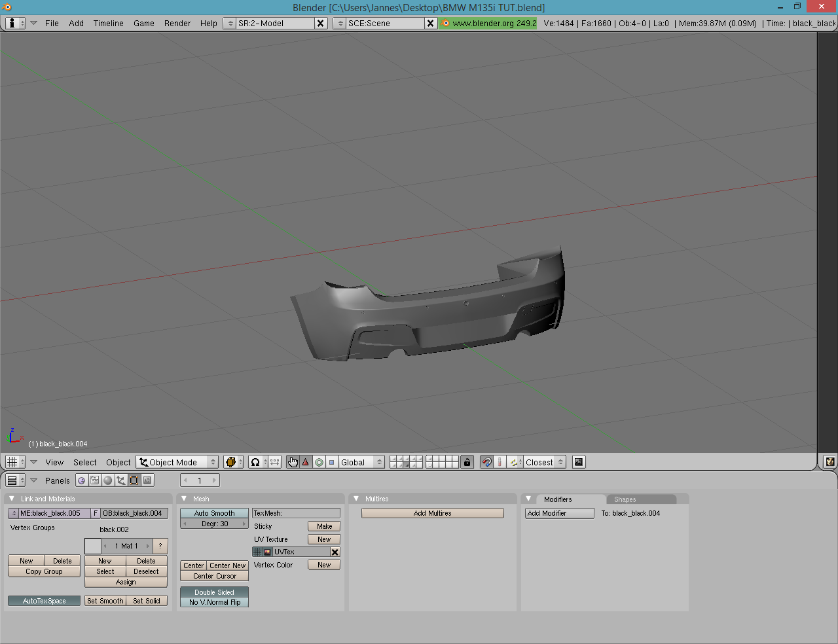Click the material color swatch beside Mat 1
Viewport: 838px width, 644px height.
point(93,546)
